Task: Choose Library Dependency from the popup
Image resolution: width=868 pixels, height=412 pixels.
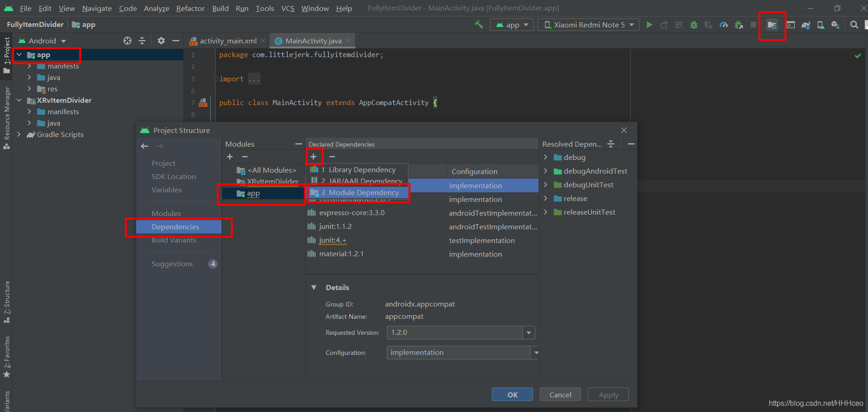Action: click(358, 169)
